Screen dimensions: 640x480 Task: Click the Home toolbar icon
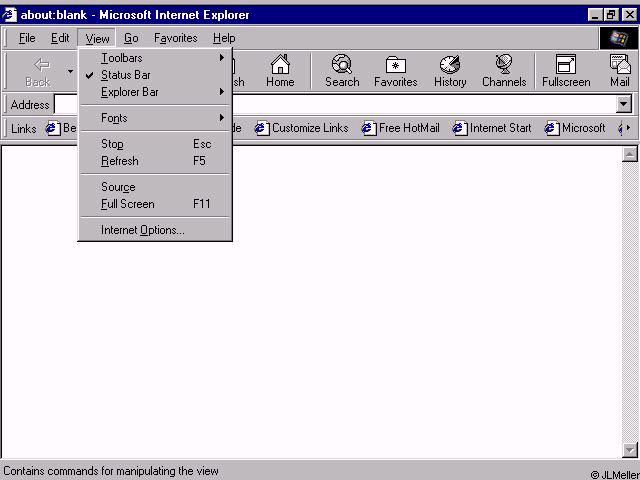(x=280, y=71)
